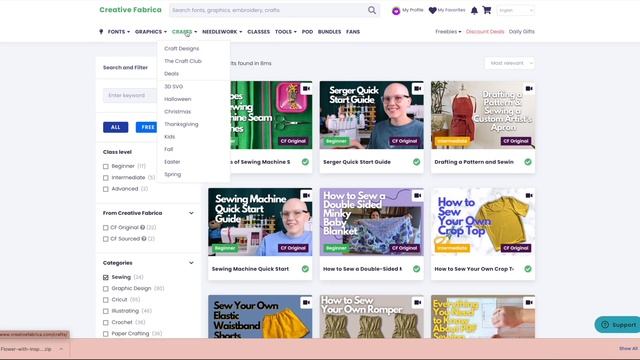Click video icon on Crop Top card
The width and height of the screenshot is (640, 360).
pos(529,196)
